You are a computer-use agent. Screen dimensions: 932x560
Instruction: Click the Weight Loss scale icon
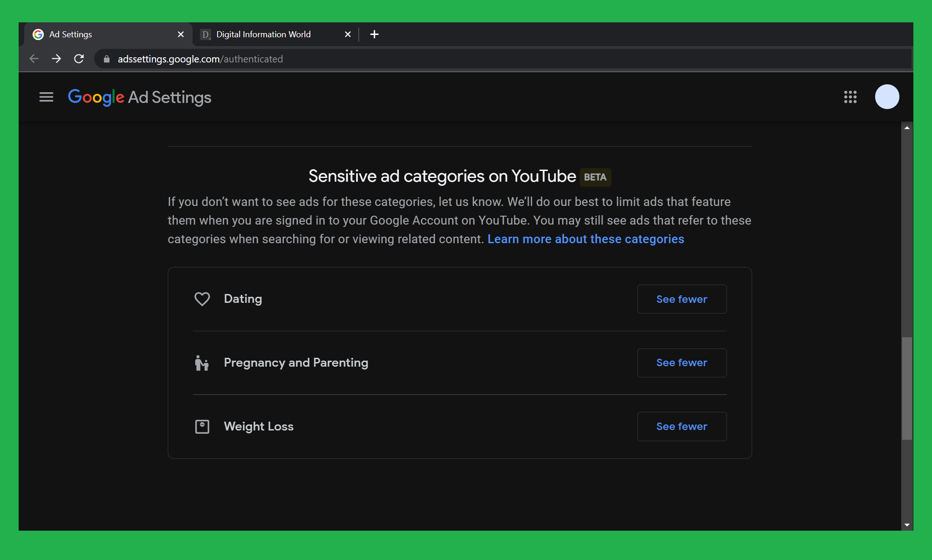(x=202, y=426)
